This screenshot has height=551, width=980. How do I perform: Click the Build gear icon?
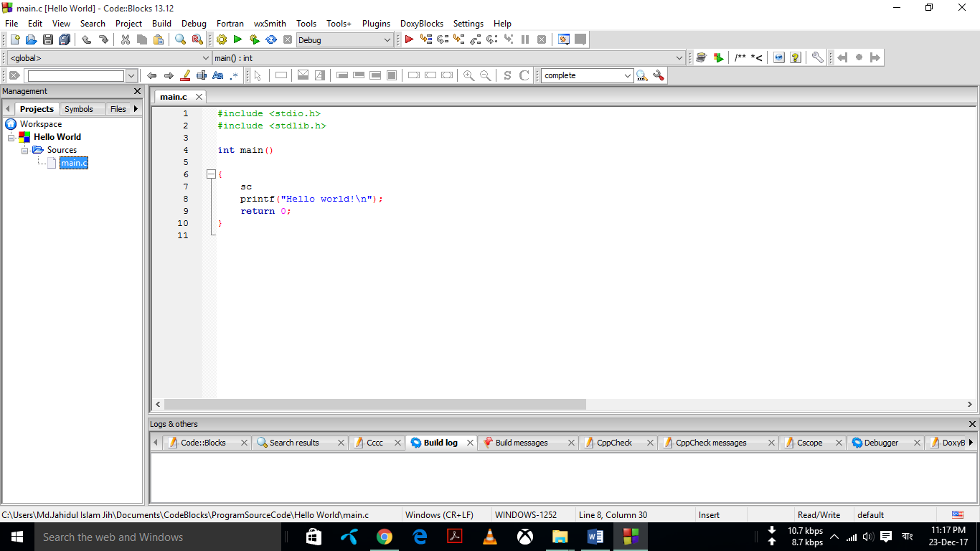click(x=221, y=40)
